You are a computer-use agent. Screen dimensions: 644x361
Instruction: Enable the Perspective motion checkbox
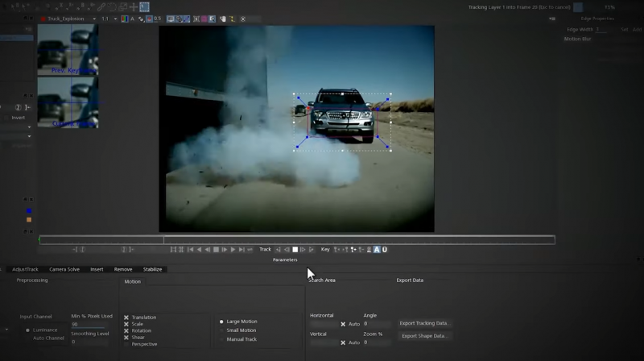coord(126,344)
